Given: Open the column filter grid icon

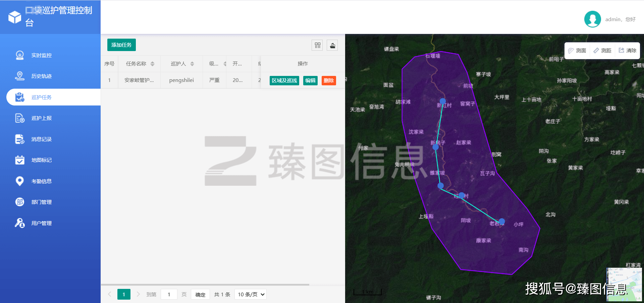Looking at the screenshot, I should tap(317, 45).
